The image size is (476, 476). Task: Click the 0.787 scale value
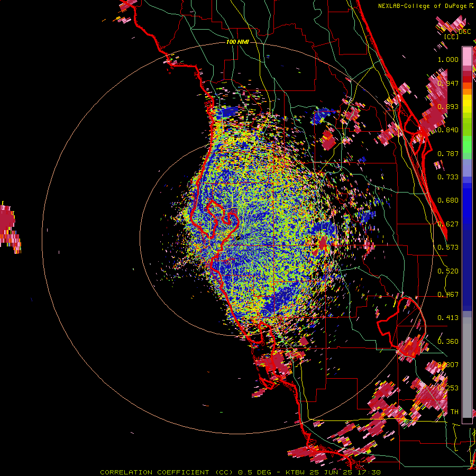point(448,153)
